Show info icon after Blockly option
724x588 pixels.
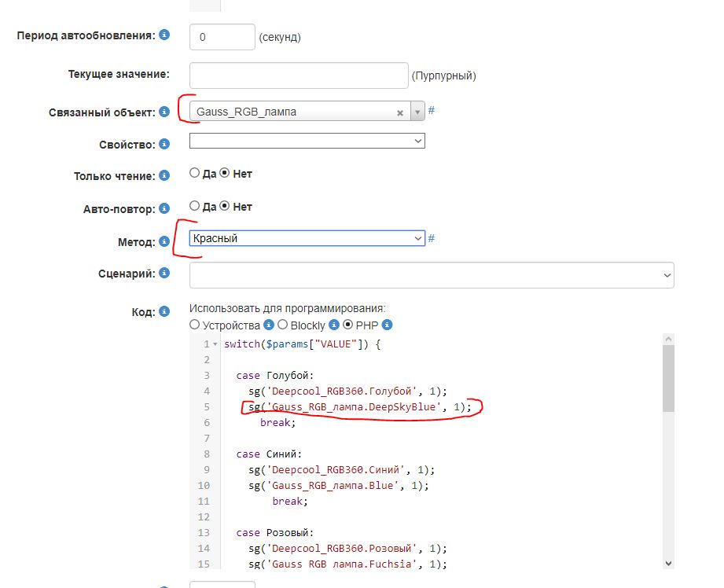click(334, 325)
